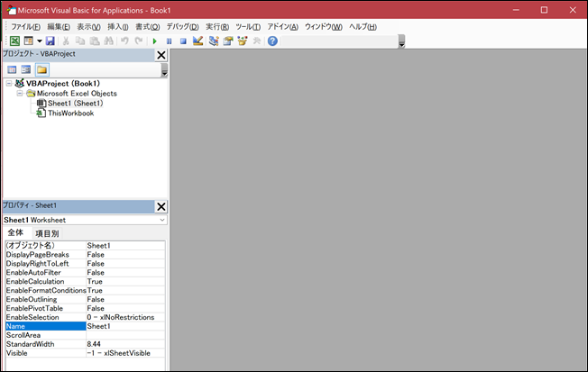
Task: Select the EnableOutlining property row
Action: pyautogui.click(x=85, y=299)
